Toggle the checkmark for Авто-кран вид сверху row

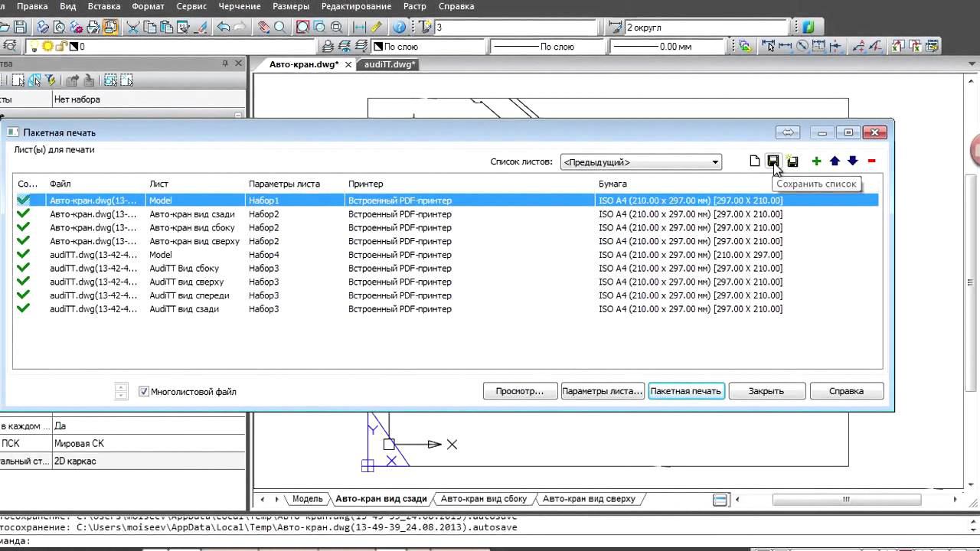tap(24, 241)
